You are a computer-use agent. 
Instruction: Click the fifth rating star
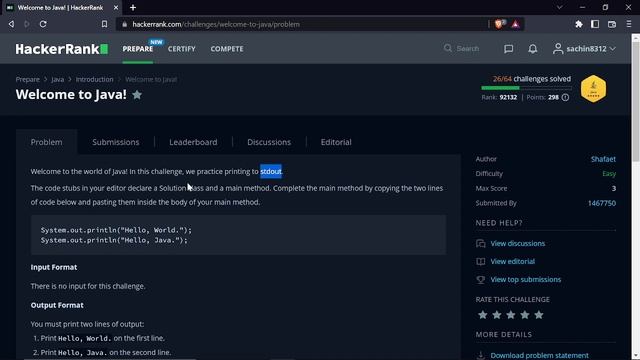coord(539,315)
